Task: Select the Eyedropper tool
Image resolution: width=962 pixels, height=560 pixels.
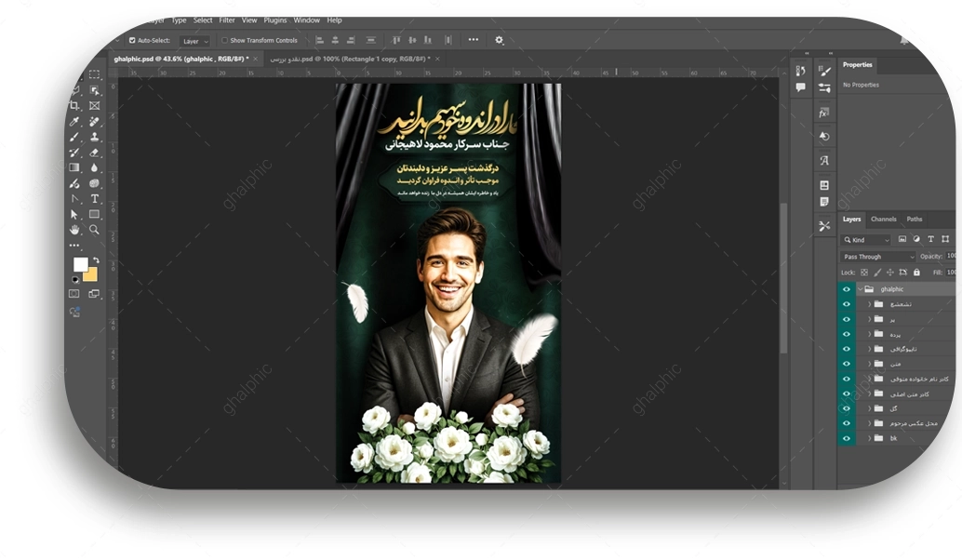Action: 74,122
